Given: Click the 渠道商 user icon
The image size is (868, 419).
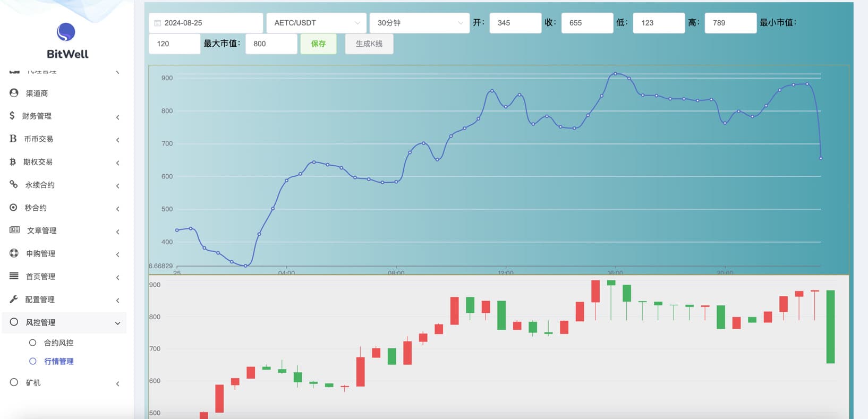Looking at the screenshot, I should tap(14, 93).
